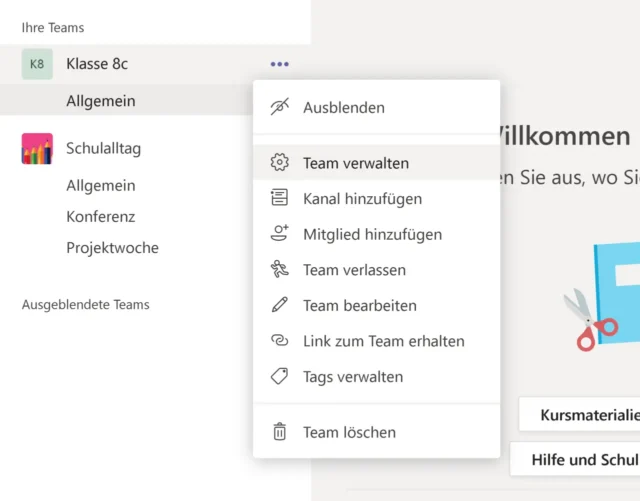Click the channel list icon for Kanal hinzufügen
The height and width of the screenshot is (501, 640).
click(280, 199)
